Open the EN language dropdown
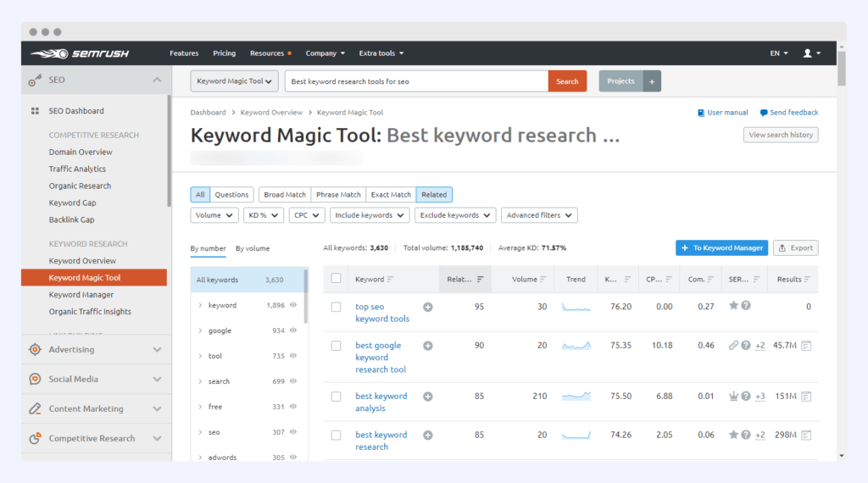Image resolution: width=868 pixels, height=483 pixels. (779, 53)
